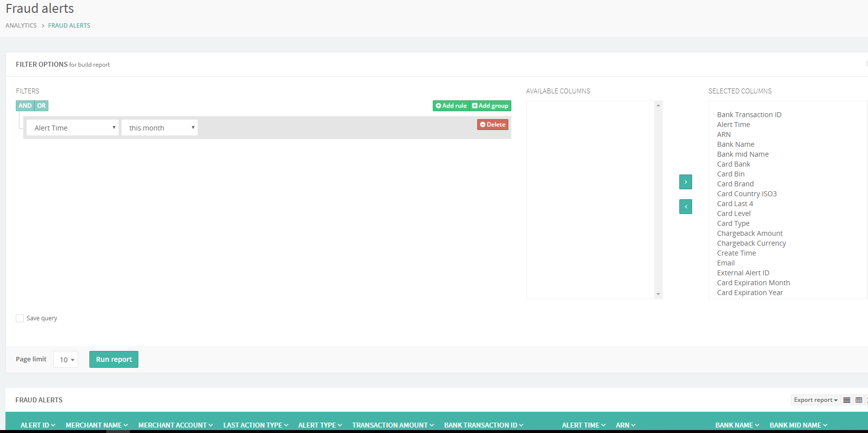The height and width of the screenshot is (433, 868).
Task: Sort by ALERT ID column header
Action: pyautogui.click(x=38, y=425)
